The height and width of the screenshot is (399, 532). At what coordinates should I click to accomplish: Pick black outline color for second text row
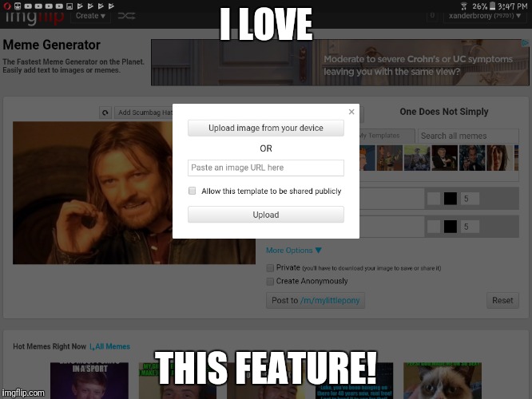click(x=451, y=227)
